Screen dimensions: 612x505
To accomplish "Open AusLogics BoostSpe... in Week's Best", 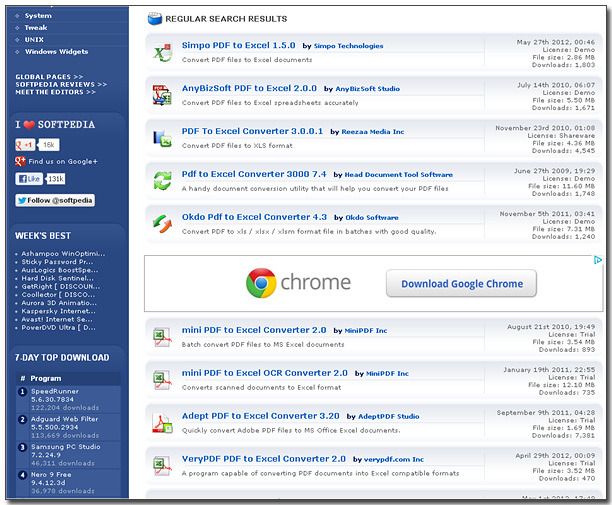I will coord(60,270).
